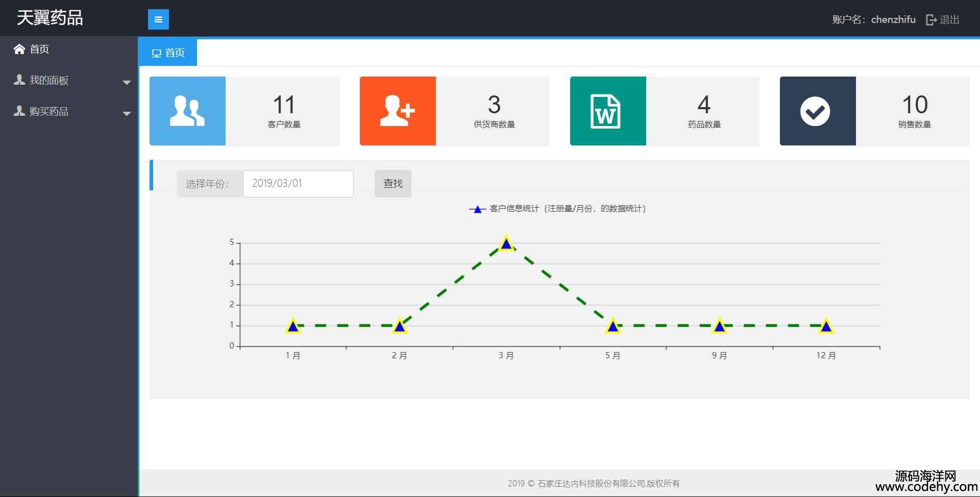The image size is (980, 497).
Task: Click the green medicine document icon
Action: 607,111
